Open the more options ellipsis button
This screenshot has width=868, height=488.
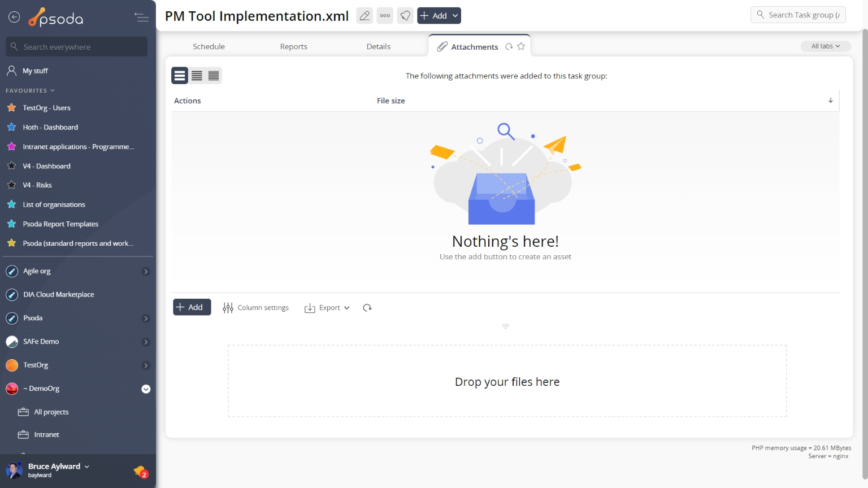[385, 16]
